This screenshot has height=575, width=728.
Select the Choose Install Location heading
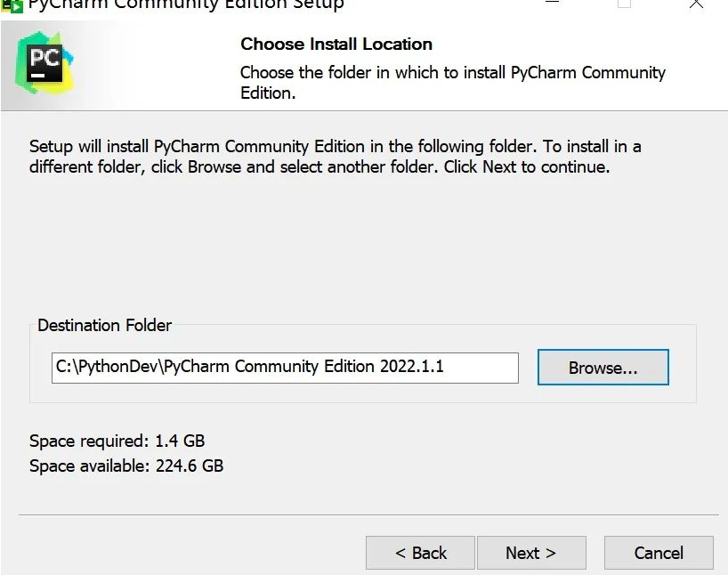(336, 45)
